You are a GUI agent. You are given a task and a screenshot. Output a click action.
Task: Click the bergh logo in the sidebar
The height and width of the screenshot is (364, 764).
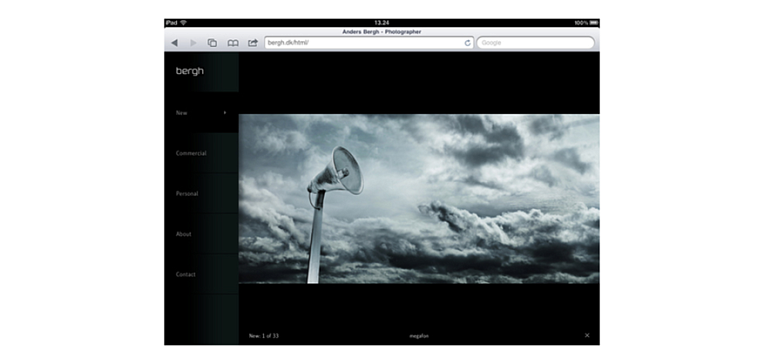click(190, 71)
